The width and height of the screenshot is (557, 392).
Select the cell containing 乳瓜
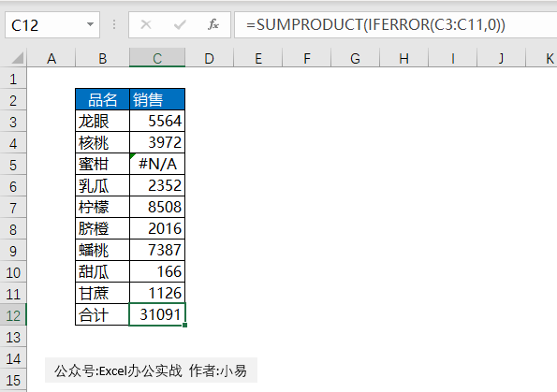pyautogui.click(x=103, y=185)
